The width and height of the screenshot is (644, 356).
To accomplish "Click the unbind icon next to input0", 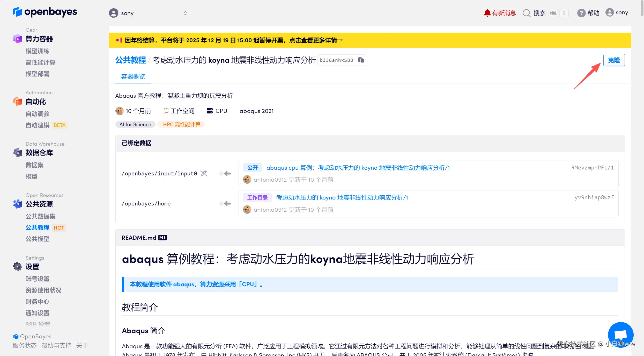I will tap(204, 173).
